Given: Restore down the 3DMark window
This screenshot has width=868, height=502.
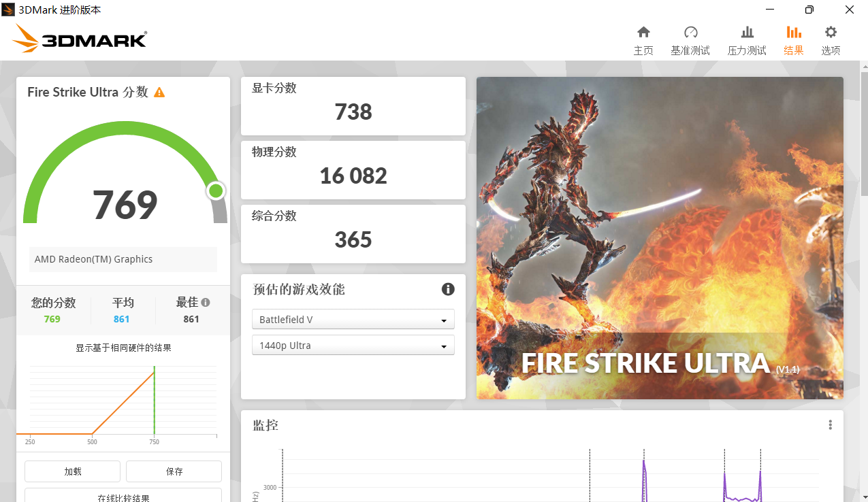Looking at the screenshot, I should point(809,10).
